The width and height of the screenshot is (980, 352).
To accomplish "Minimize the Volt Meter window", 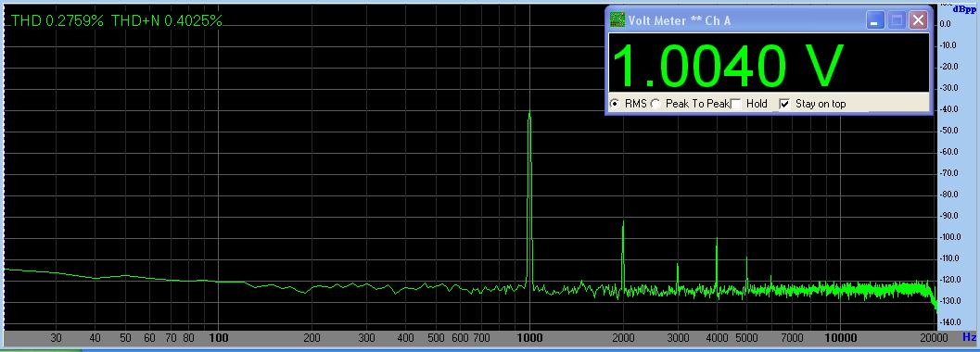I will pyautogui.click(x=874, y=20).
